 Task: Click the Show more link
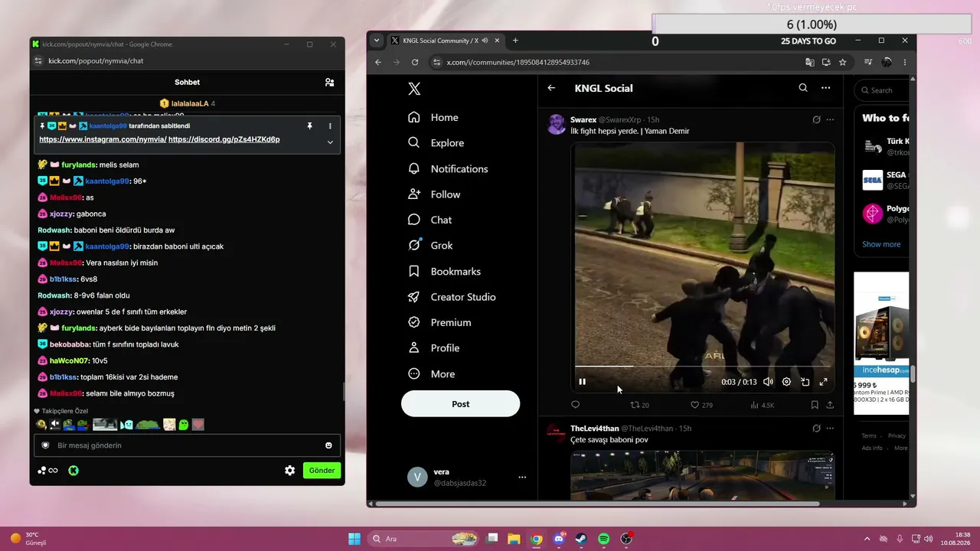click(881, 244)
